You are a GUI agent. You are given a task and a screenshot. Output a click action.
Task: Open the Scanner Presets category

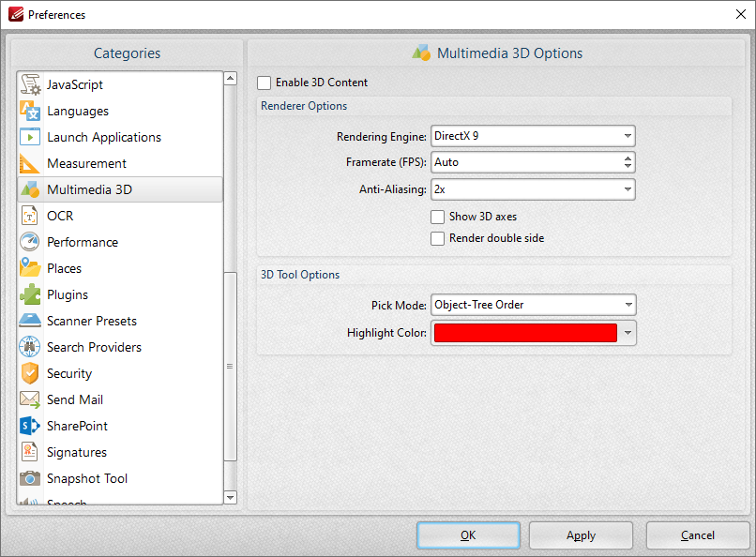(121, 321)
